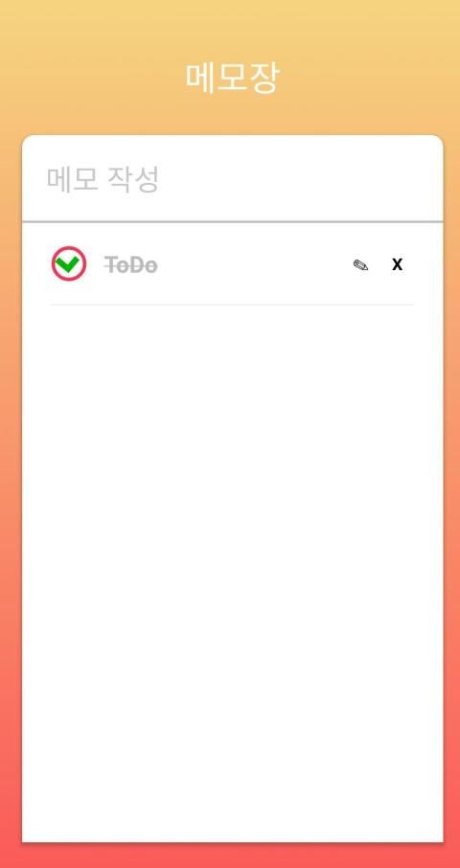Image resolution: width=460 pixels, height=868 pixels.
Task: Toggle the red completion circle for ToDo
Action: click(x=69, y=264)
